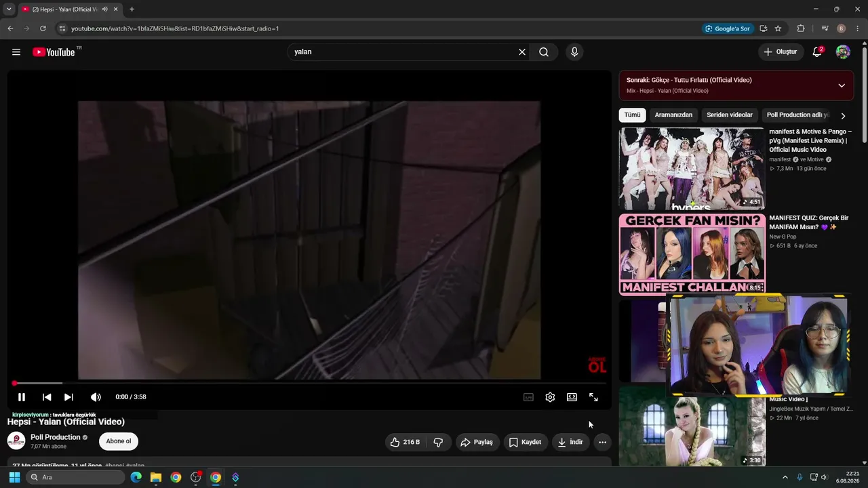868x488 pixels.
Task: Open the Windows Start menu
Action: tap(14, 477)
